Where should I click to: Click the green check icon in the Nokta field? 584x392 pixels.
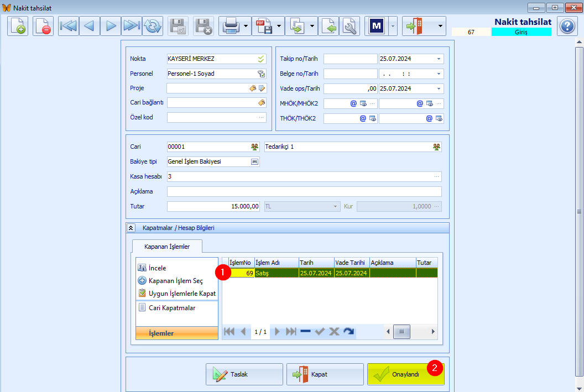tap(261, 59)
